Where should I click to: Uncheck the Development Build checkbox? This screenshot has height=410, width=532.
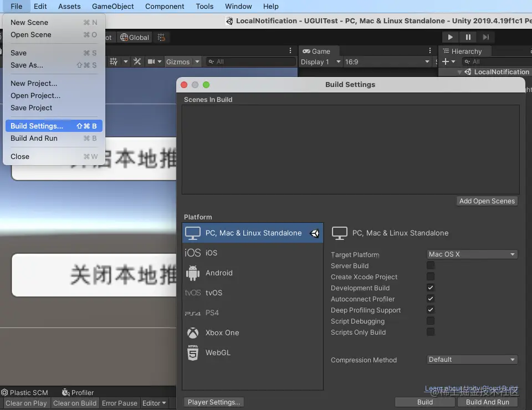coord(431,288)
